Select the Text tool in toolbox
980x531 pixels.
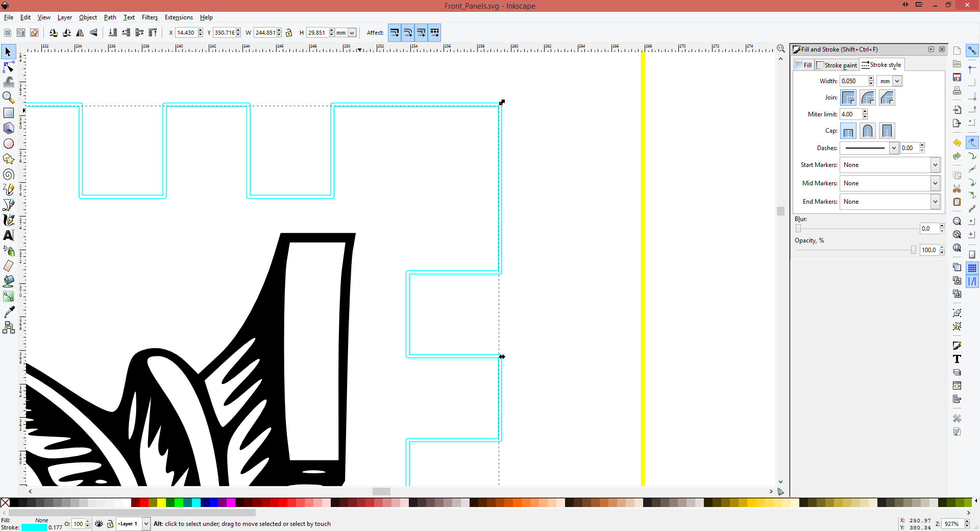8,235
